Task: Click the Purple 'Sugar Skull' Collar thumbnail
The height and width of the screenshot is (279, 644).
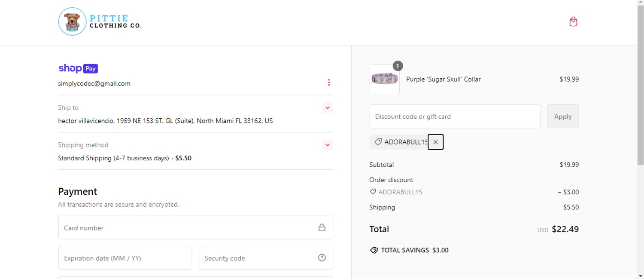Action: tap(385, 79)
